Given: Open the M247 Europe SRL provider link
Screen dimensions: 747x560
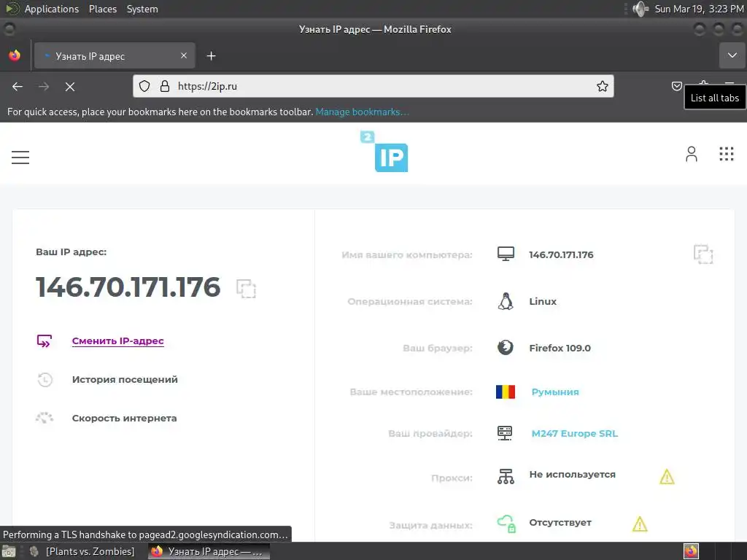Looking at the screenshot, I should click(x=575, y=433).
